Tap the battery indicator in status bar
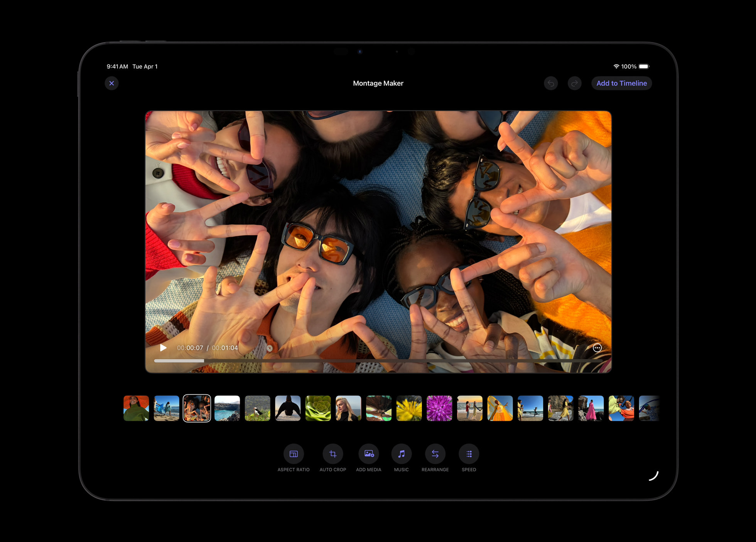This screenshot has width=756, height=542. 644,66
